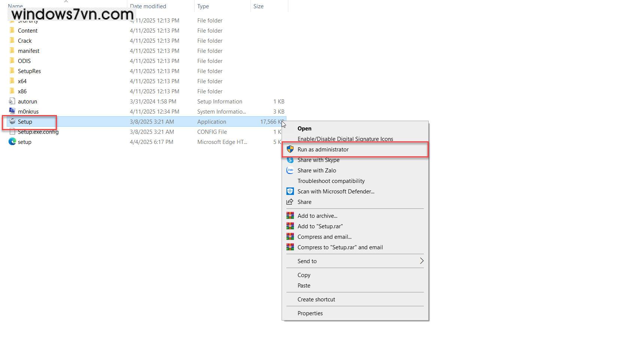
Task: Click the UAC shield icon for Run as administrator
Action: 290,150
